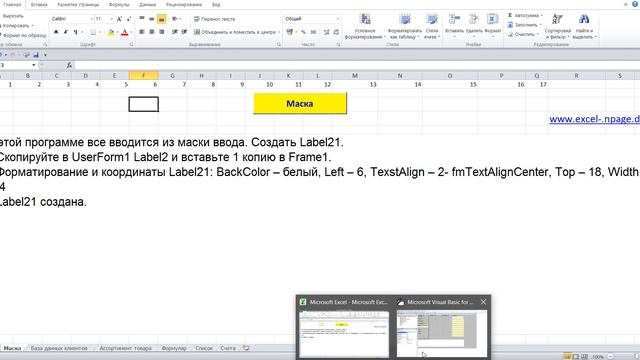Screen dimensions: 640x360
Task: Open Найти и выделить binoculars menu
Action: (x=584, y=26)
